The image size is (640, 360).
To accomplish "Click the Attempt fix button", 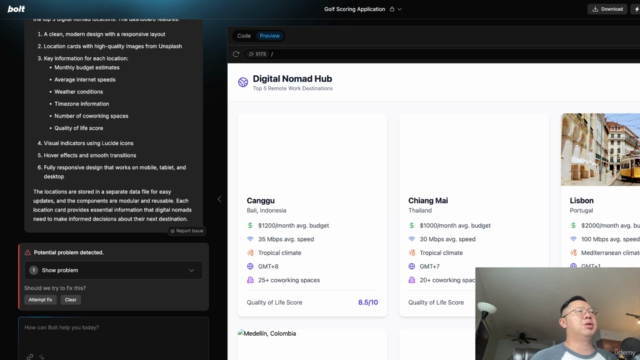I will point(40,300).
